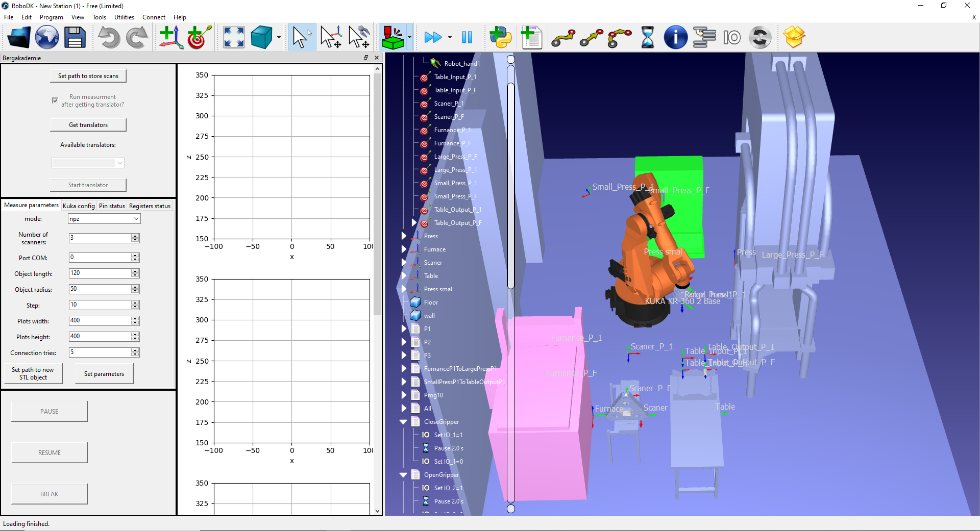The height and width of the screenshot is (531, 980).
Task: Collapse the CloseGripper program
Action: click(x=403, y=422)
